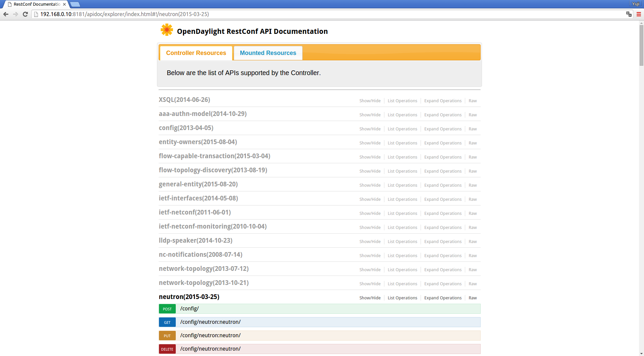
Task: Click Expand Operations for neutron
Action: click(x=443, y=298)
